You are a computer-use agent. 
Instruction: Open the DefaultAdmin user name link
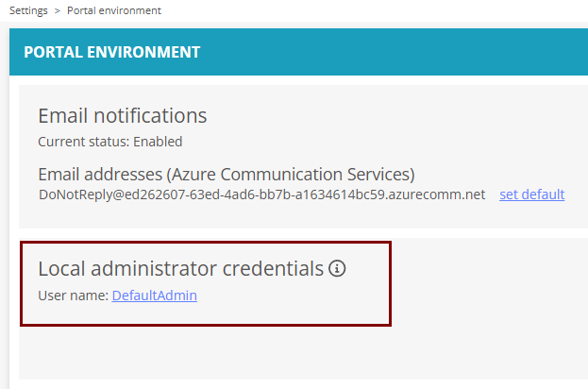[x=155, y=296]
